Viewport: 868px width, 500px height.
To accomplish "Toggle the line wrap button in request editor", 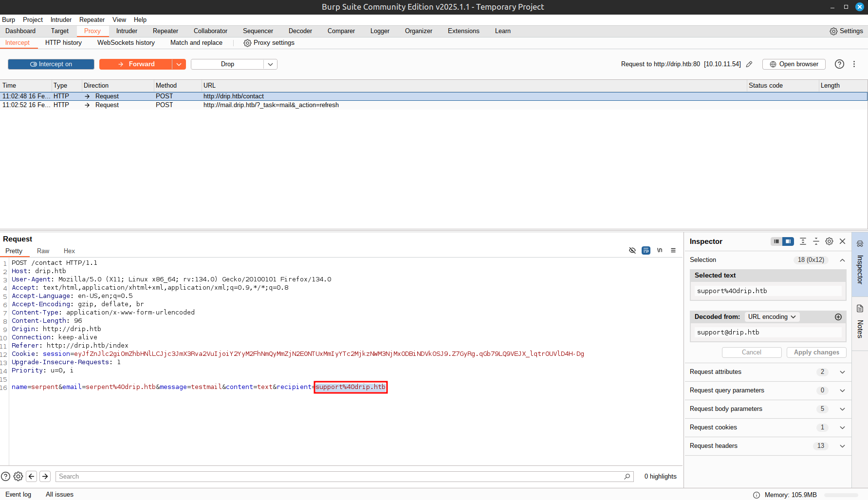I will [x=646, y=250].
